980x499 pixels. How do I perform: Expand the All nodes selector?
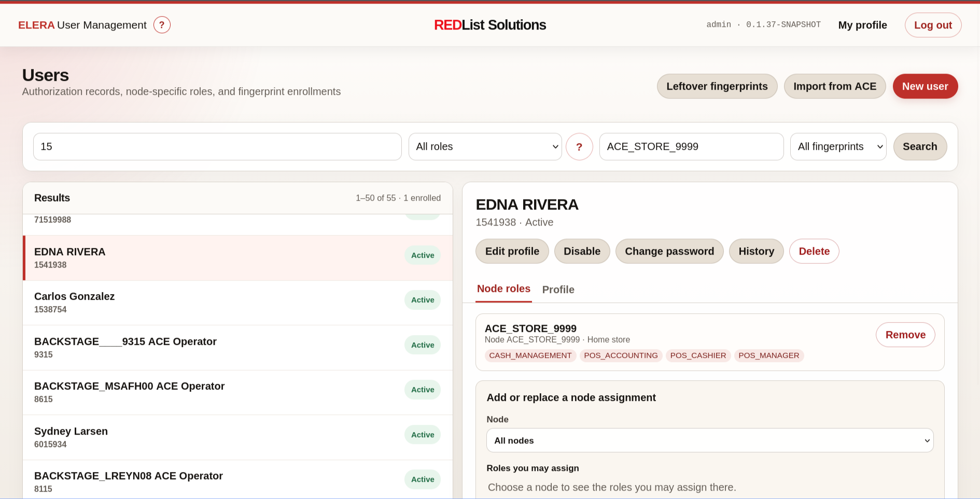tap(710, 440)
